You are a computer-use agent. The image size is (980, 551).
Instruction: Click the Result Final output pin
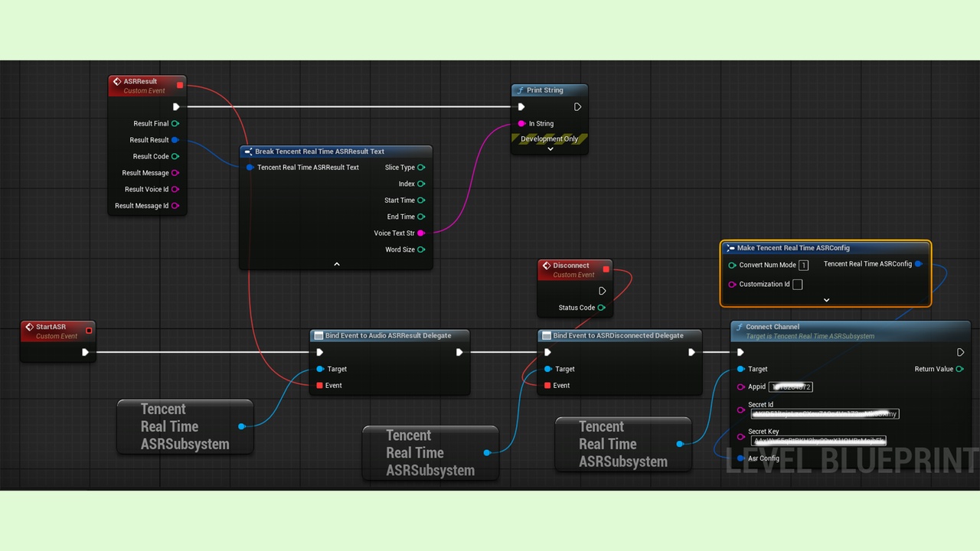coord(175,123)
